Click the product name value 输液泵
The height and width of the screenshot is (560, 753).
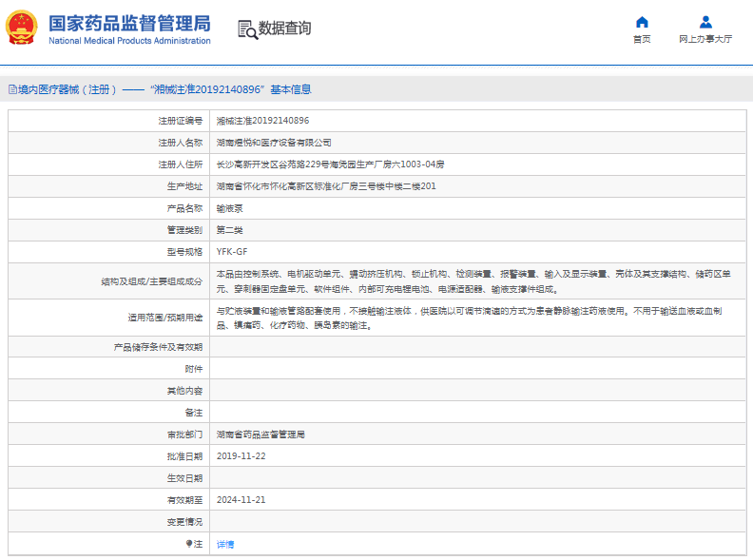pos(230,208)
